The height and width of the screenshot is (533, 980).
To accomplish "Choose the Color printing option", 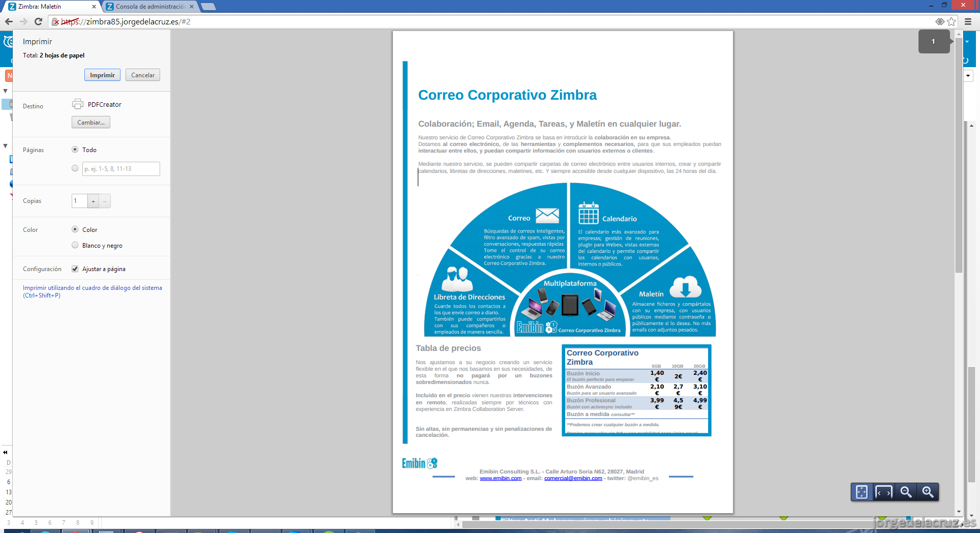I will click(75, 229).
